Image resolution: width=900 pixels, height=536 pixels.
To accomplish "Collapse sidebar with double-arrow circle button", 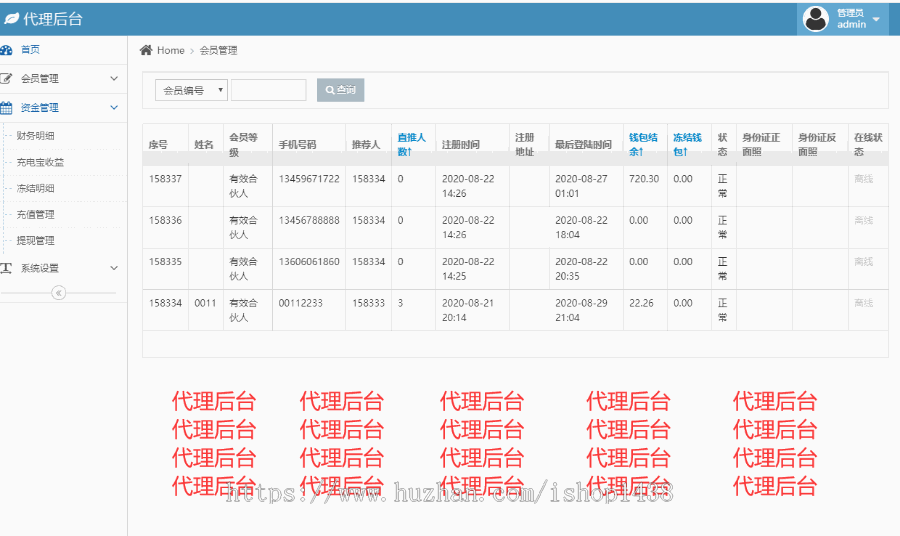I will (58, 293).
